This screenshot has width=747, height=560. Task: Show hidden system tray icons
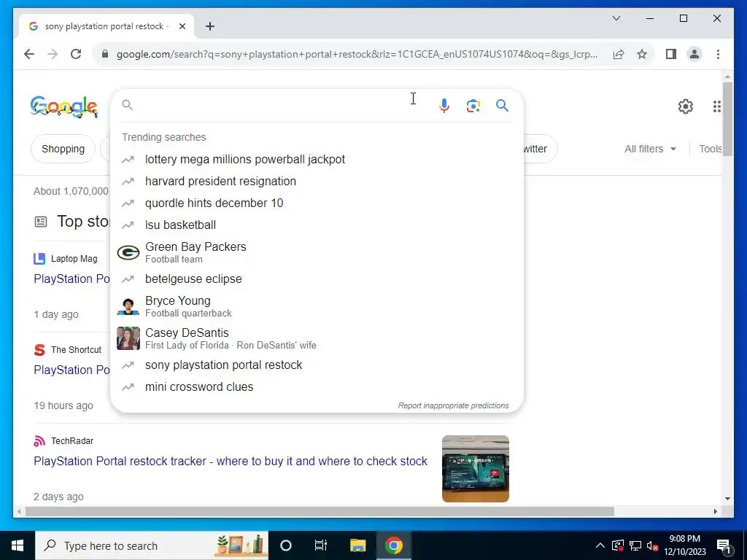pyautogui.click(x=600, y=545)
